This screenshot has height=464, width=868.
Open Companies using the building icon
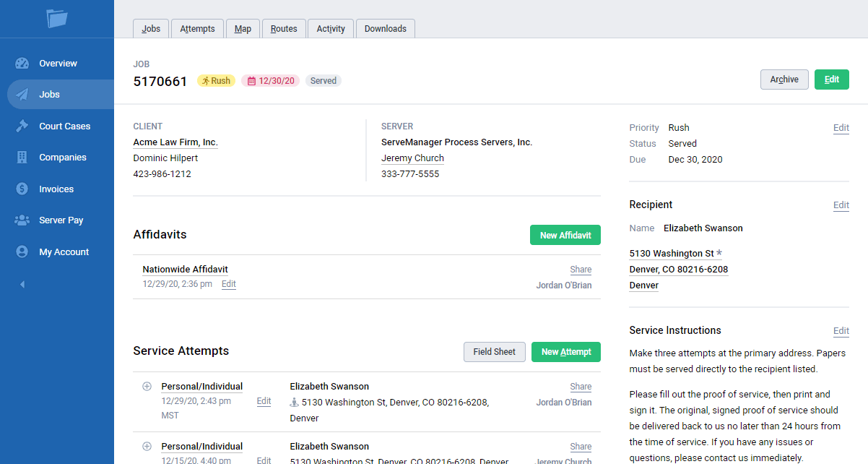[x=22, y=157]
